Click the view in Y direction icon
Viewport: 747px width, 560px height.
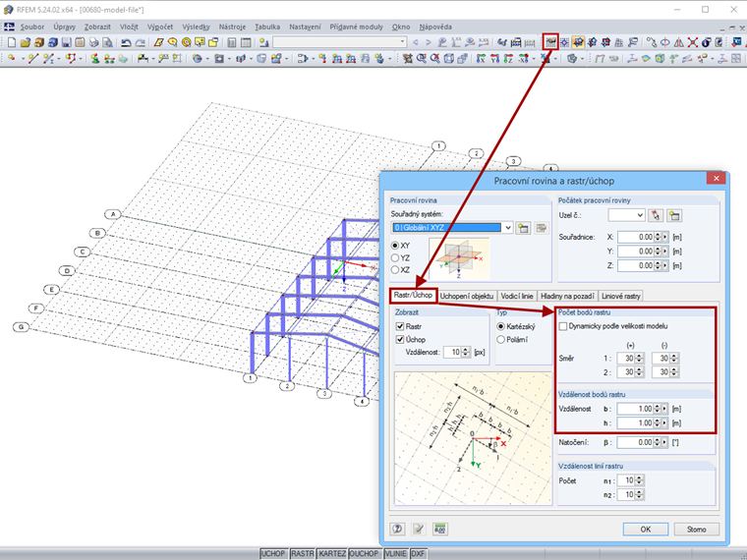point(495,58)
